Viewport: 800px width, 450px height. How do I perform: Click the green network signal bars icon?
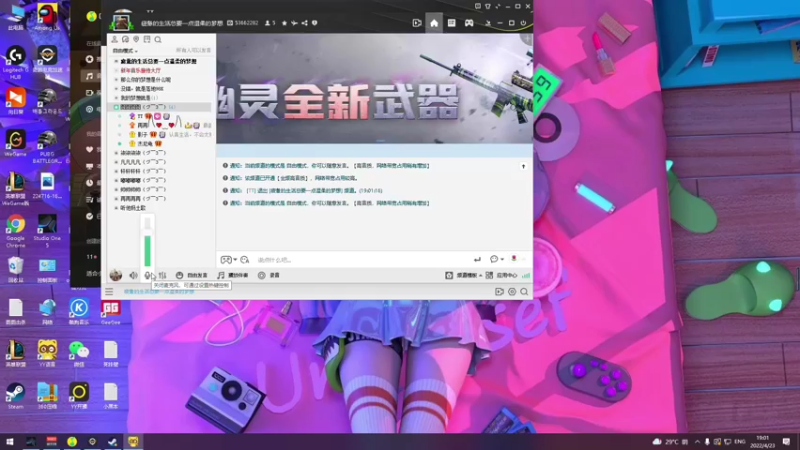tap(526, 276)
